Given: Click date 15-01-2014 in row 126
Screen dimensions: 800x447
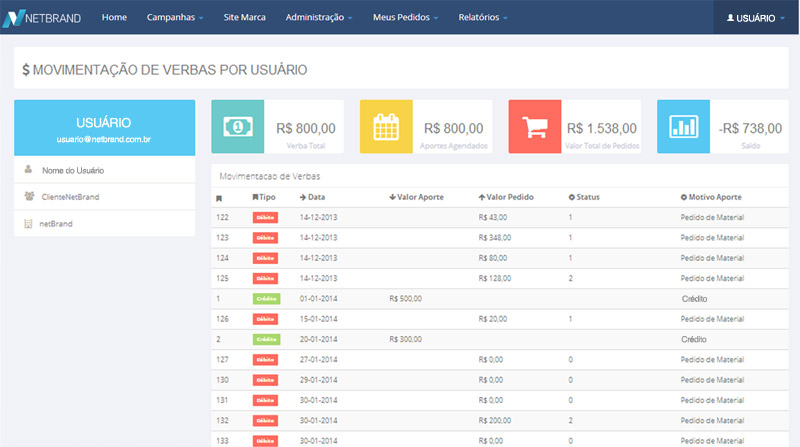Looking at the screenshot, I should [x=318, y=319].
